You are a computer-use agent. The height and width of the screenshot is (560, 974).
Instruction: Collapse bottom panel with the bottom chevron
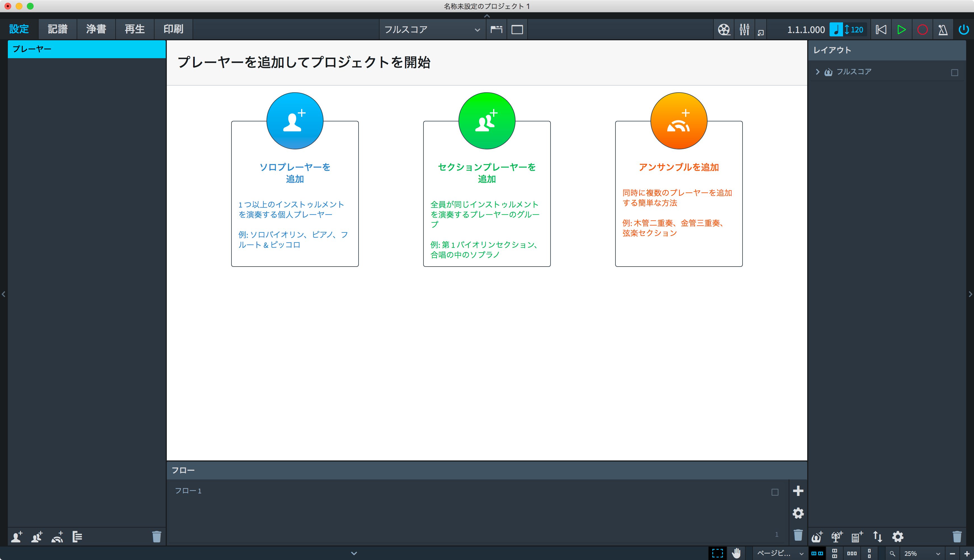click(354, 554)
